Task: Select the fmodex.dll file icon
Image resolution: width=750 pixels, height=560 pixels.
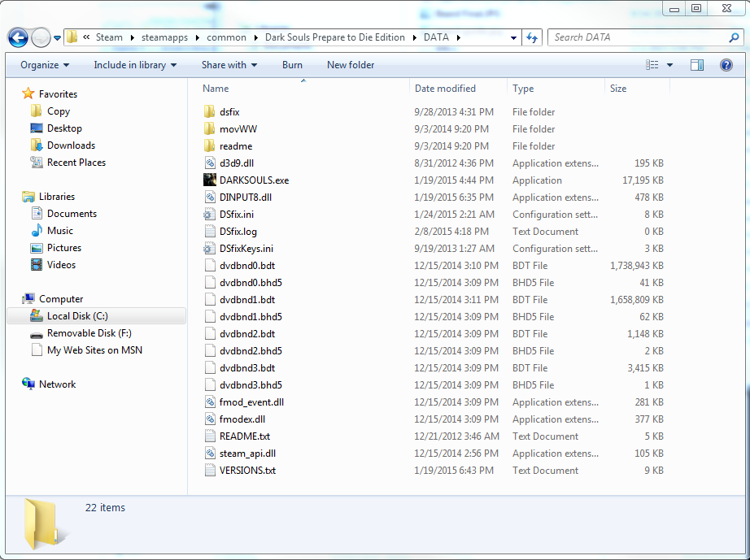Action: [x=210, y=419]
